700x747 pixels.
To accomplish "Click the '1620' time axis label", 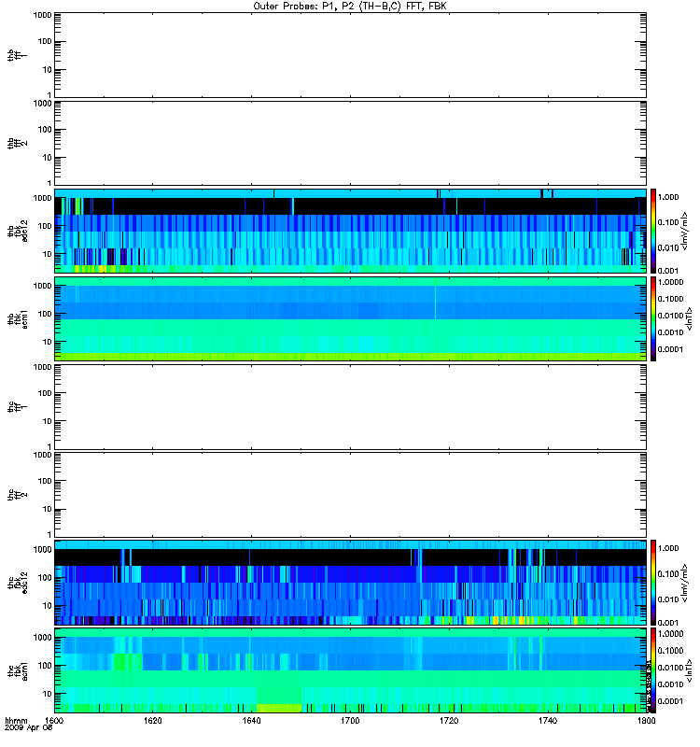I will point(152,721).
